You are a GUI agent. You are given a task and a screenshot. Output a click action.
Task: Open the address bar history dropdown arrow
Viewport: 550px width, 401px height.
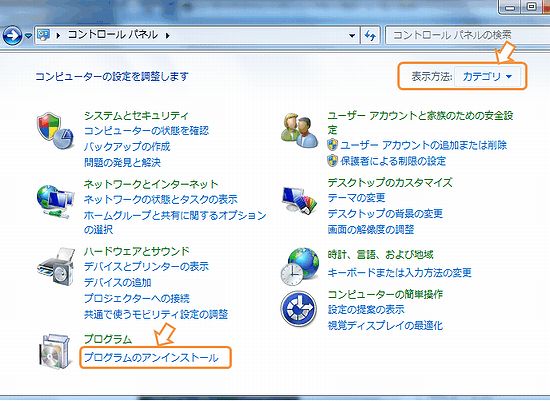pyautogui.click(x=352, y=35)
